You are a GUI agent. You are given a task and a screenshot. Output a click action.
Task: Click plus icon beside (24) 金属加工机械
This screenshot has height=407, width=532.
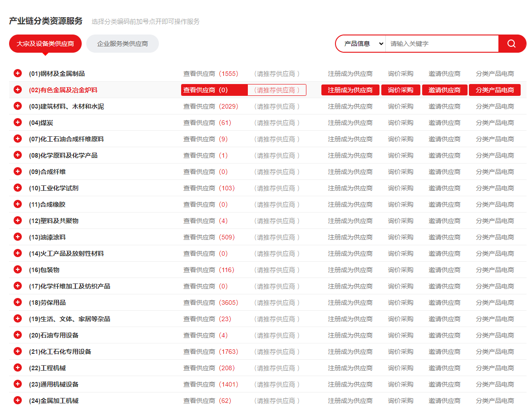18,400
